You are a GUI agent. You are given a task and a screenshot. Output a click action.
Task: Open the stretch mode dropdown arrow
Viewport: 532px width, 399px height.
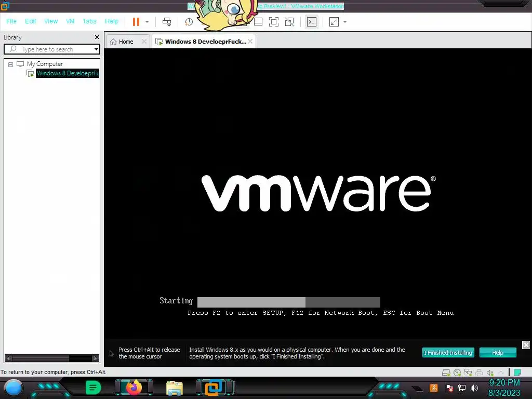point(345,22)
